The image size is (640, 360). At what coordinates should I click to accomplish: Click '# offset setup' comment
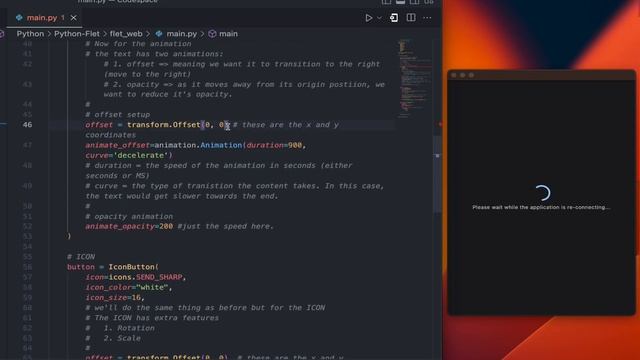pos(118,115)
